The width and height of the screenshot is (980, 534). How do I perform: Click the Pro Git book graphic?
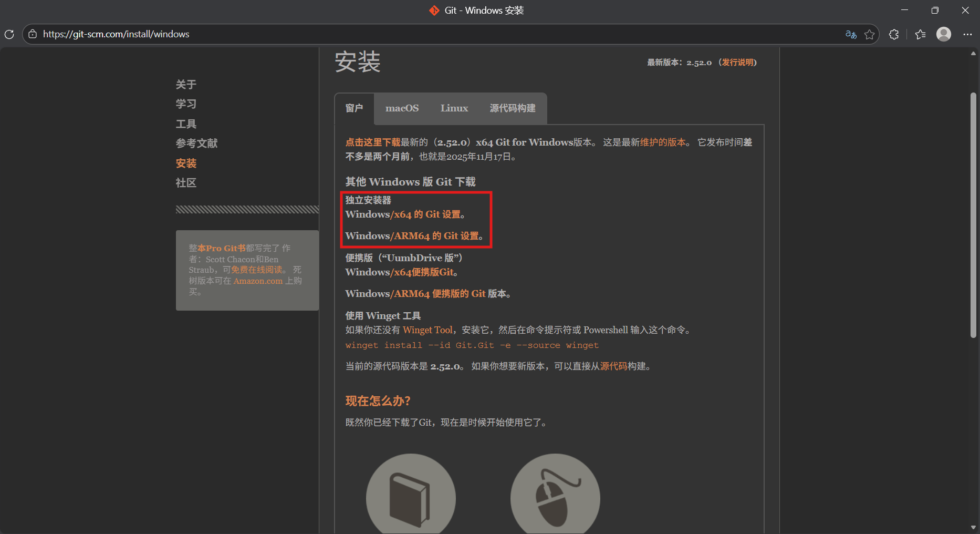[411, 497]
